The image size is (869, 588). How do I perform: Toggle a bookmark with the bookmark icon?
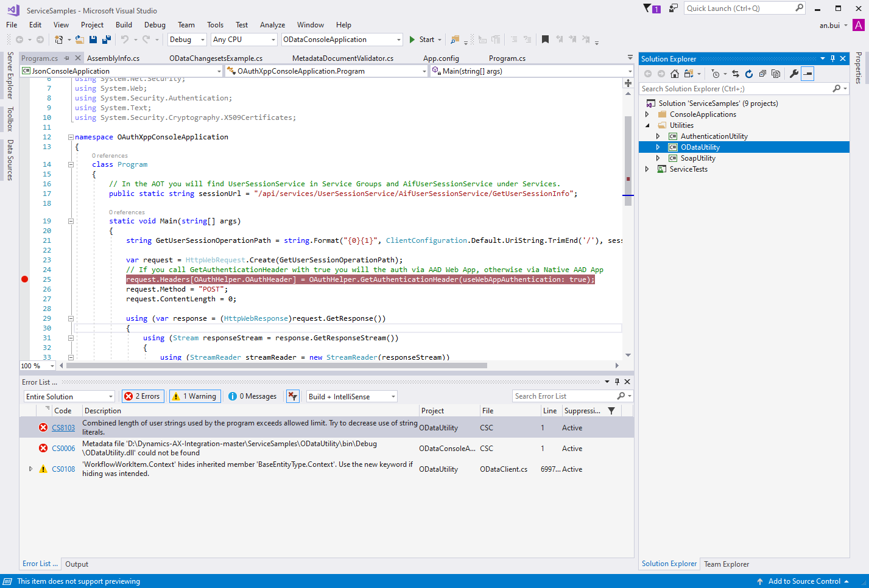(545, 40)
